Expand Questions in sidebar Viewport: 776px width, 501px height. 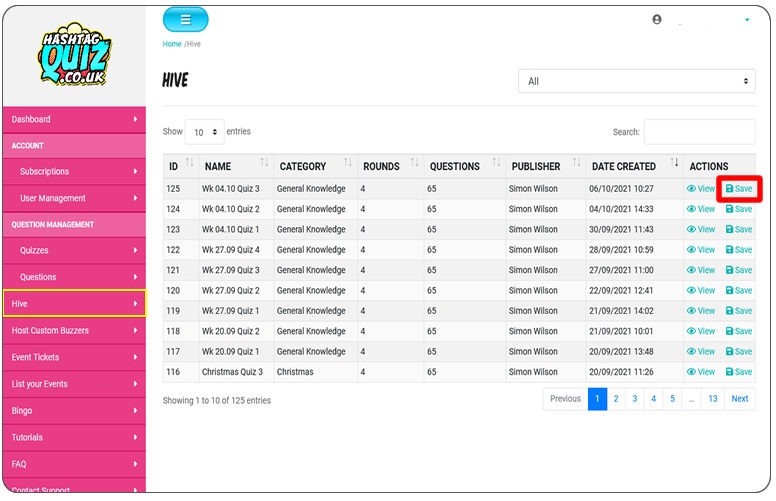(74, 277)
